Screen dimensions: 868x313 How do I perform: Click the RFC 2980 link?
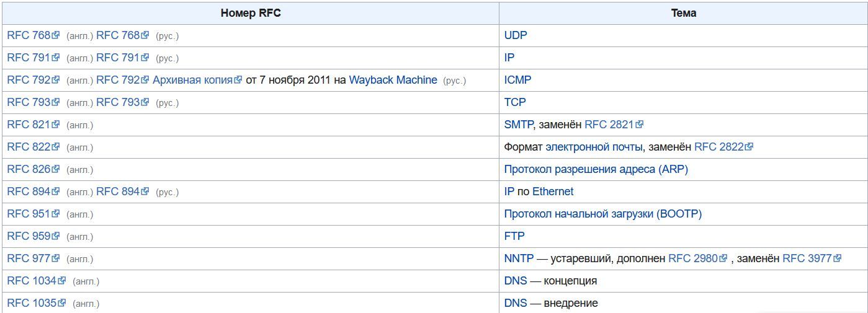[x=692, y=258]
